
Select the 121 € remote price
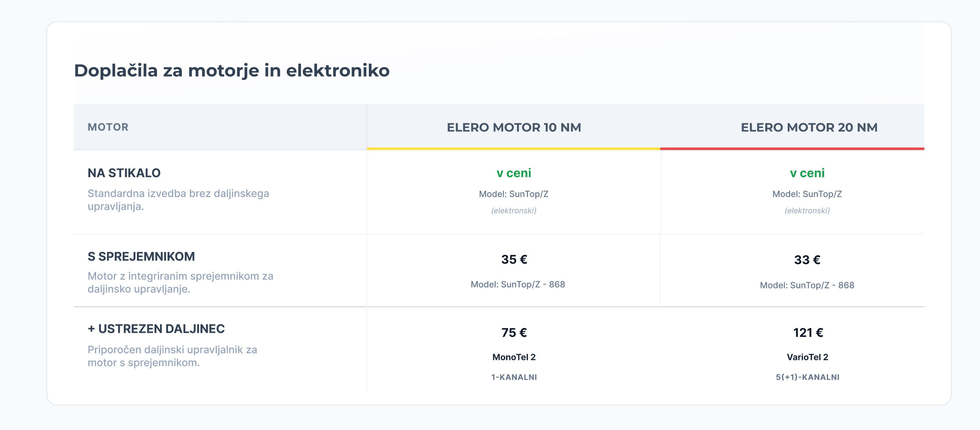point(808,333)
